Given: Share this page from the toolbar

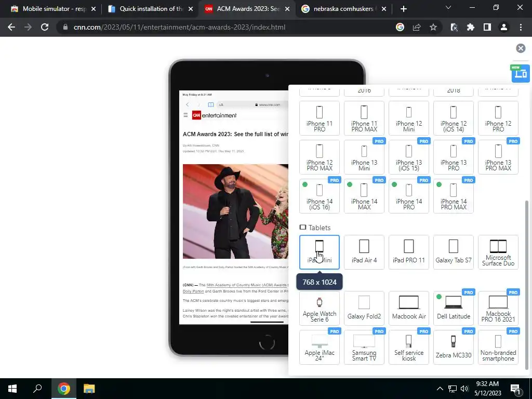Looking at the screenshot, I should pyautogui.click(x=417, y=27).
